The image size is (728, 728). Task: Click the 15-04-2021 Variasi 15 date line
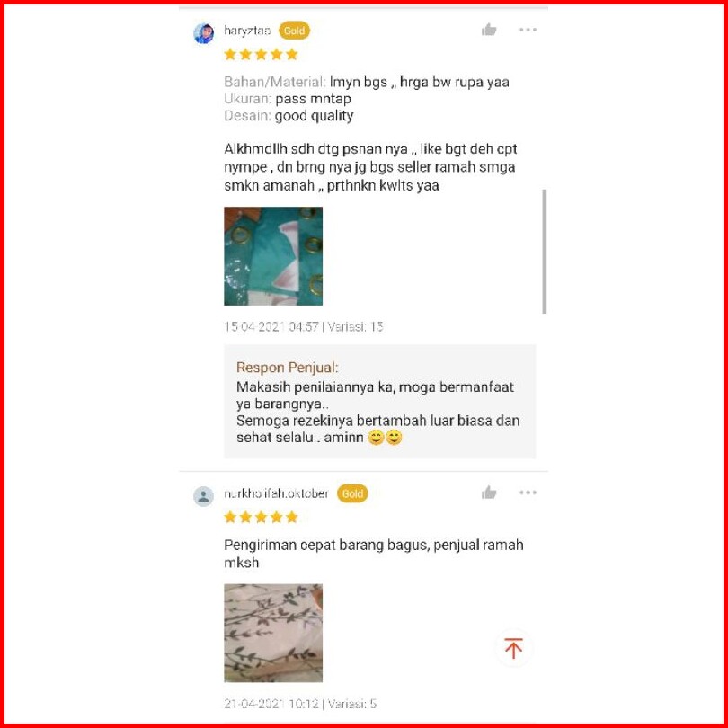coord(304,327)
